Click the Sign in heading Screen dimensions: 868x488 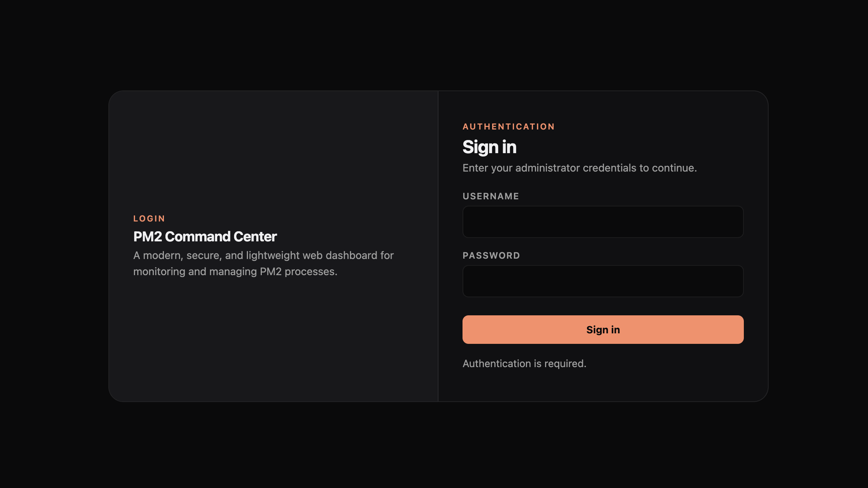pos(489,147)
